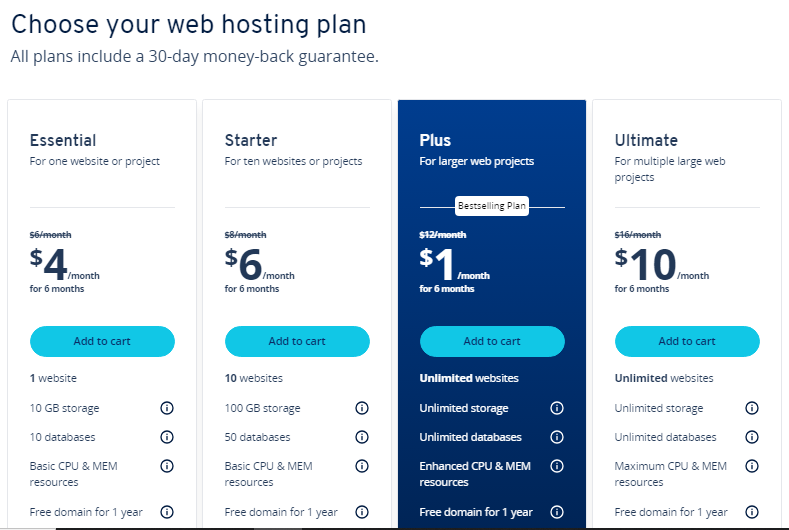Click info icon for Ultimate free domain

point(752,512)
